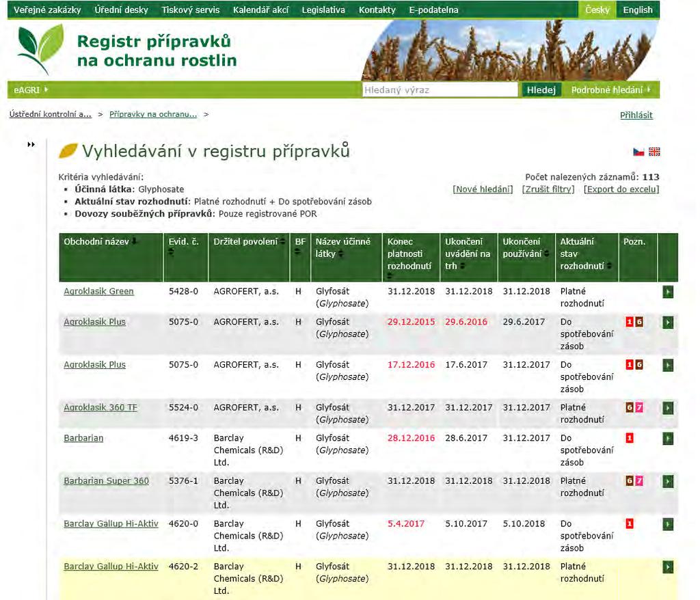Click the Hledaný výraz search field
The width and height of the screenshot is (700, 600).
[x=440, y=90]
